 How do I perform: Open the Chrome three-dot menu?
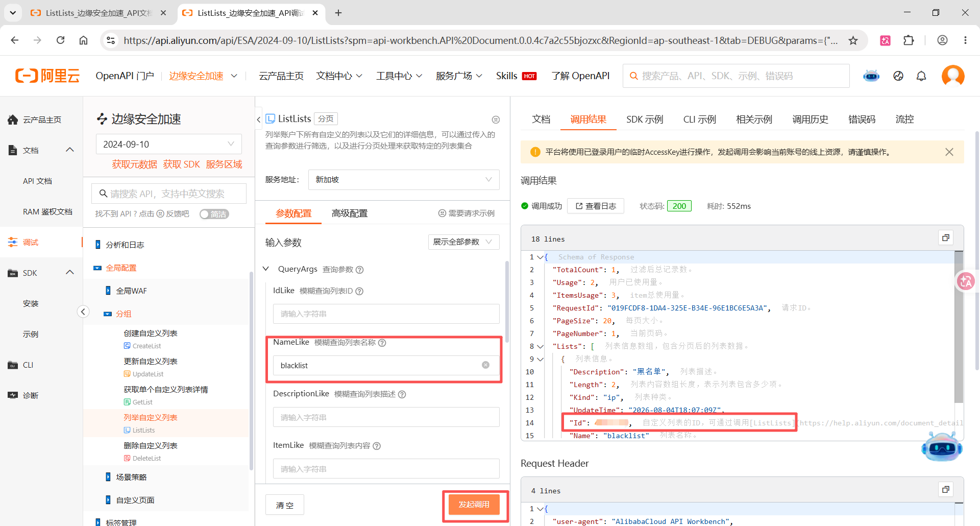pyautogui.click(x=965, y=40)
